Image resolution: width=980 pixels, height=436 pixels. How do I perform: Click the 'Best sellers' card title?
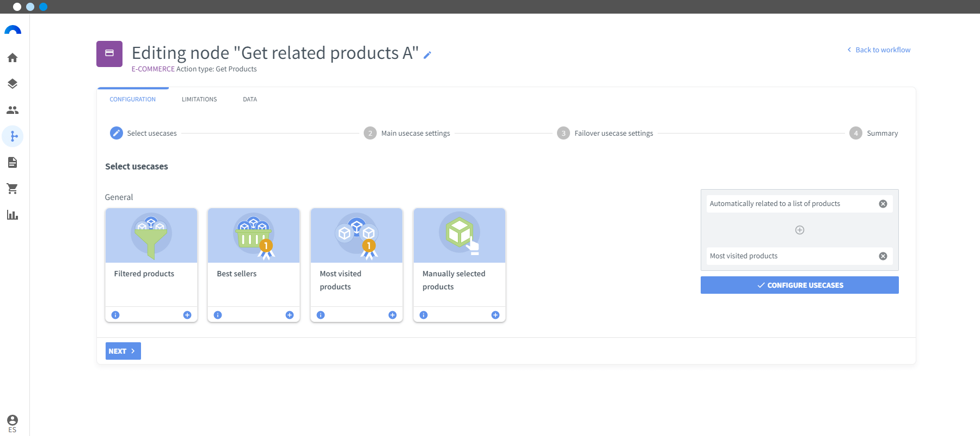(x=237, y=274)
